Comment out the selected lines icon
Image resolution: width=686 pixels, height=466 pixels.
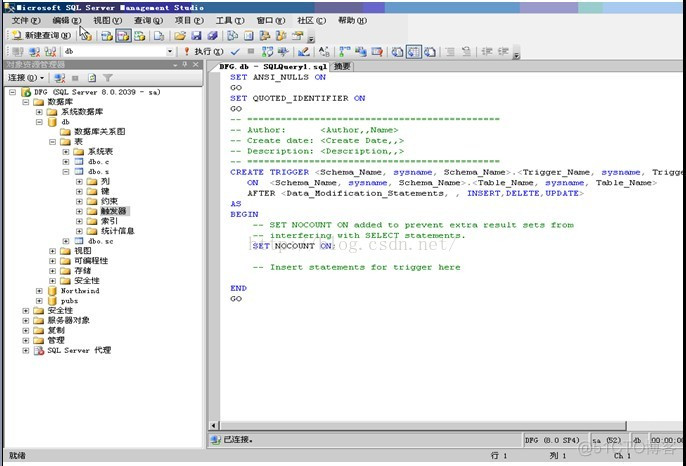click(450, 52)
